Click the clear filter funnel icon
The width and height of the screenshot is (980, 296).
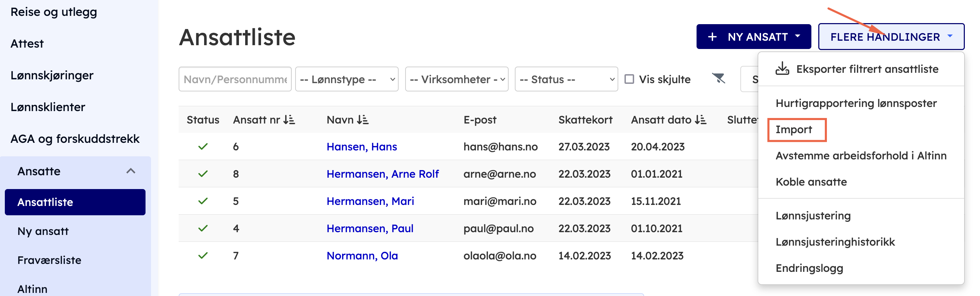pos(718,79)
